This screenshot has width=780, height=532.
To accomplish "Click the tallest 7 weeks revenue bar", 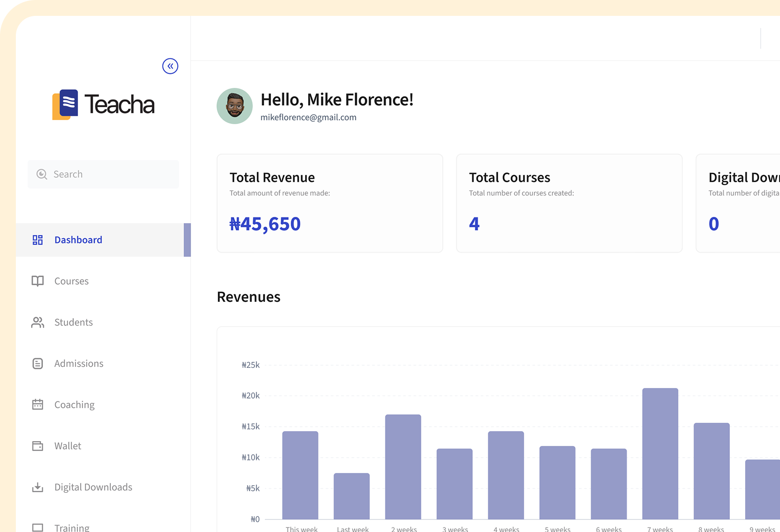I will [660, 454].
